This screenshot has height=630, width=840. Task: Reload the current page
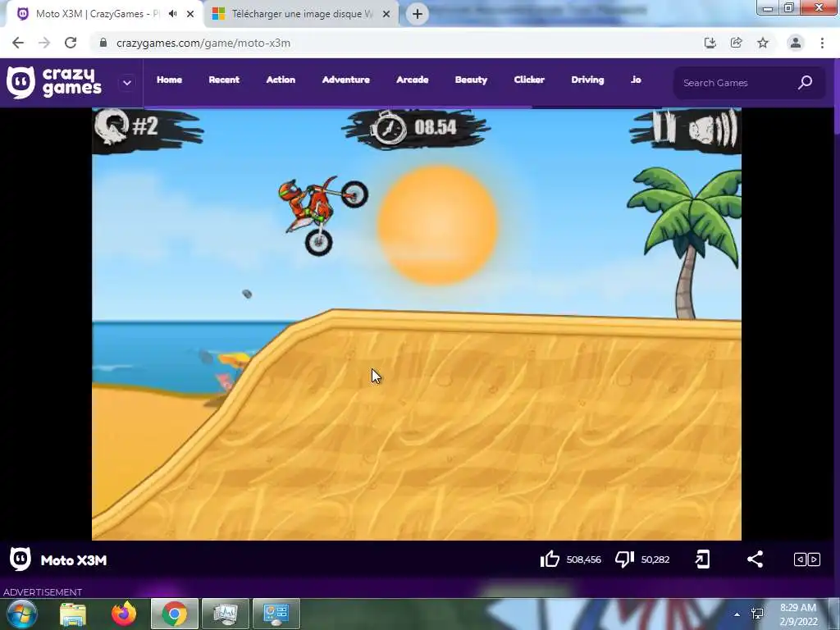pos(71,43)
